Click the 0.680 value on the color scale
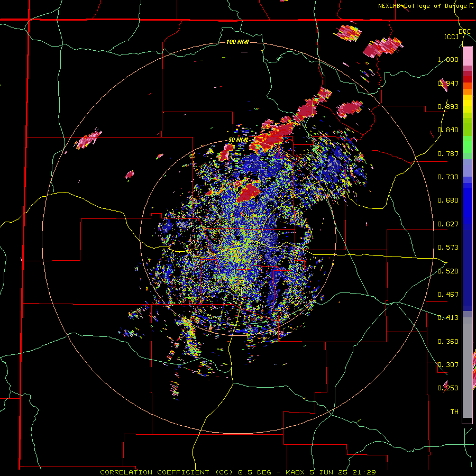The width and height of the screenshot is (476, 476). [448, 200]
